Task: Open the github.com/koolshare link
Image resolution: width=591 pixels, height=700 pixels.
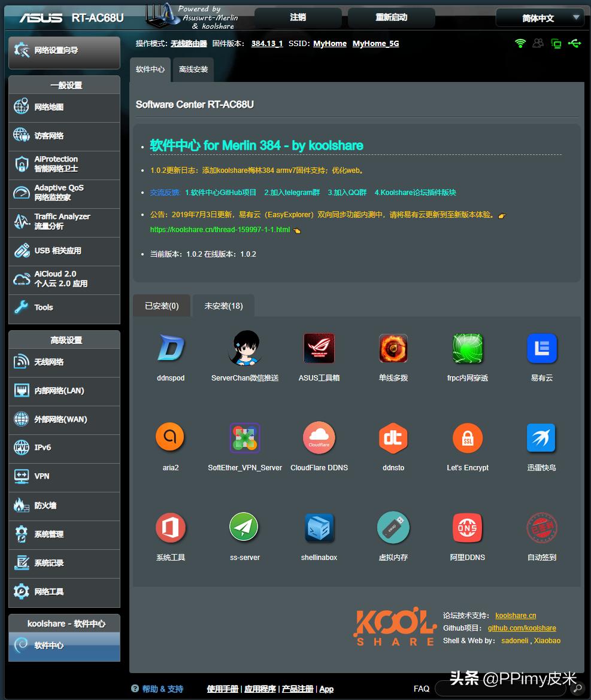Action: (x=522, y=628)
